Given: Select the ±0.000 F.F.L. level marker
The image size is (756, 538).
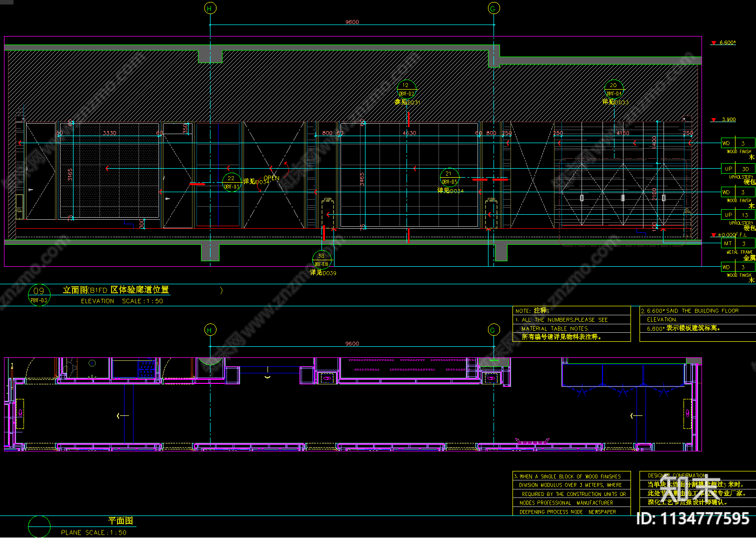Looking at the screenshot, I should click(x=729, y=235).
